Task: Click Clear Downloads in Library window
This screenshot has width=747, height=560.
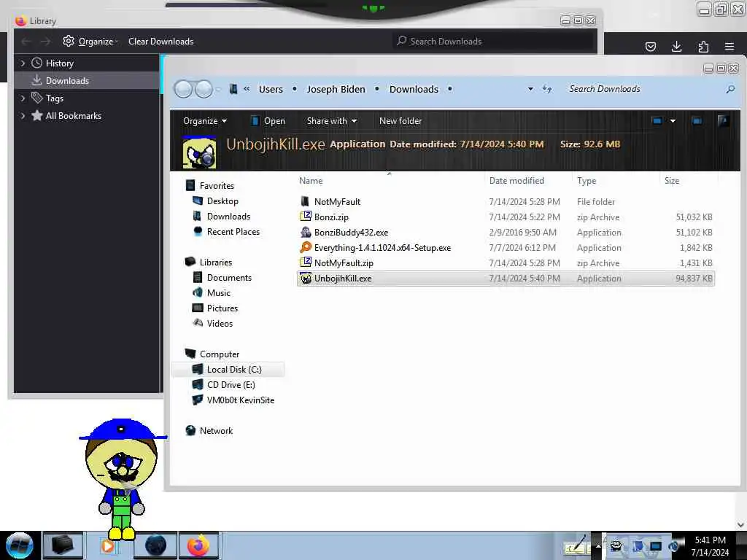Action: click(160, 42)
